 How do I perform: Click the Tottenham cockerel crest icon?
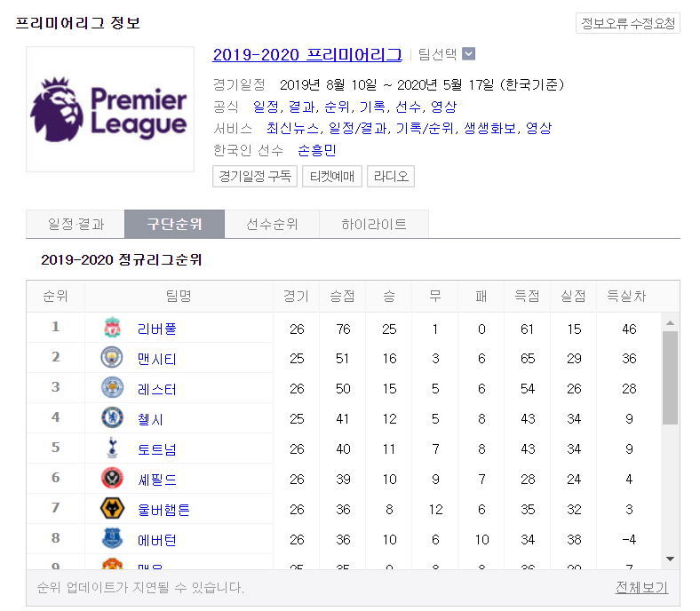click(112, 448)
